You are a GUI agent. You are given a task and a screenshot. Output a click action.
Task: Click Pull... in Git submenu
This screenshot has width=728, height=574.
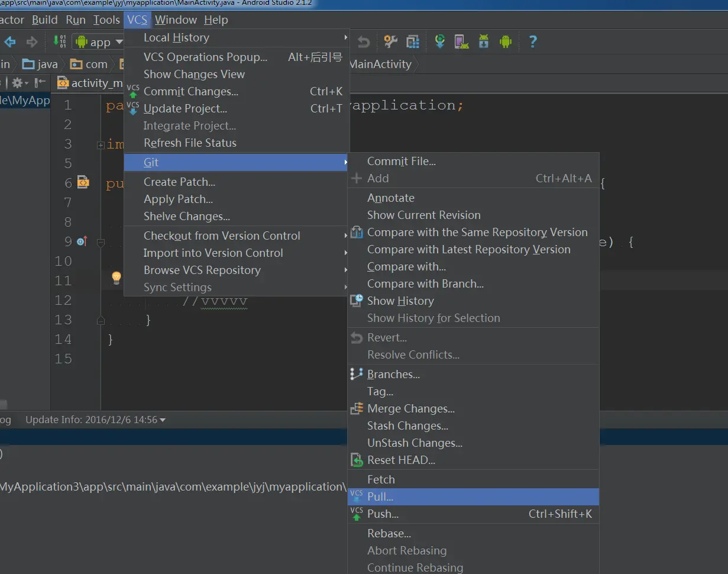tap(473, 496)
